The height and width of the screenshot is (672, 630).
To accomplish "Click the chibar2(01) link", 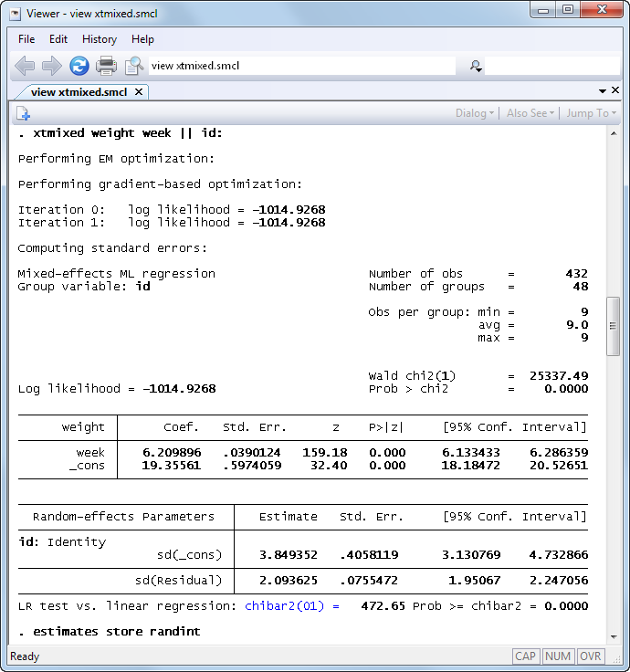I will [287, 606].
